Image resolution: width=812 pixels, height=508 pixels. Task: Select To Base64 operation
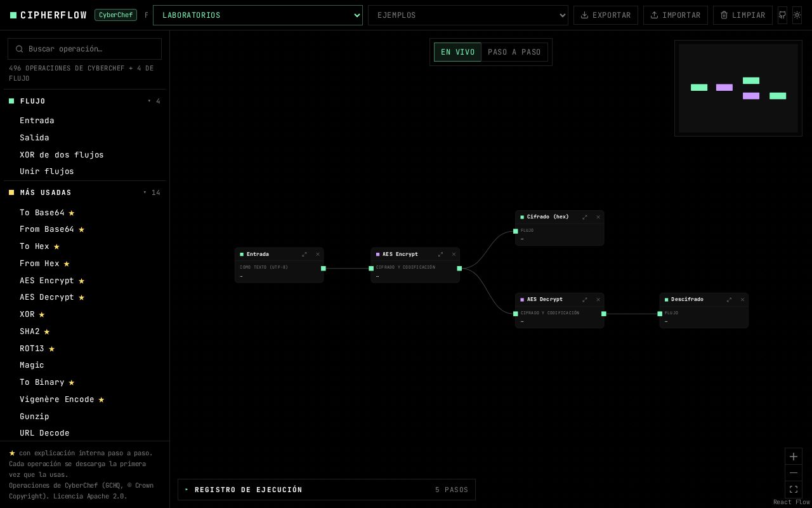[84, 213]
